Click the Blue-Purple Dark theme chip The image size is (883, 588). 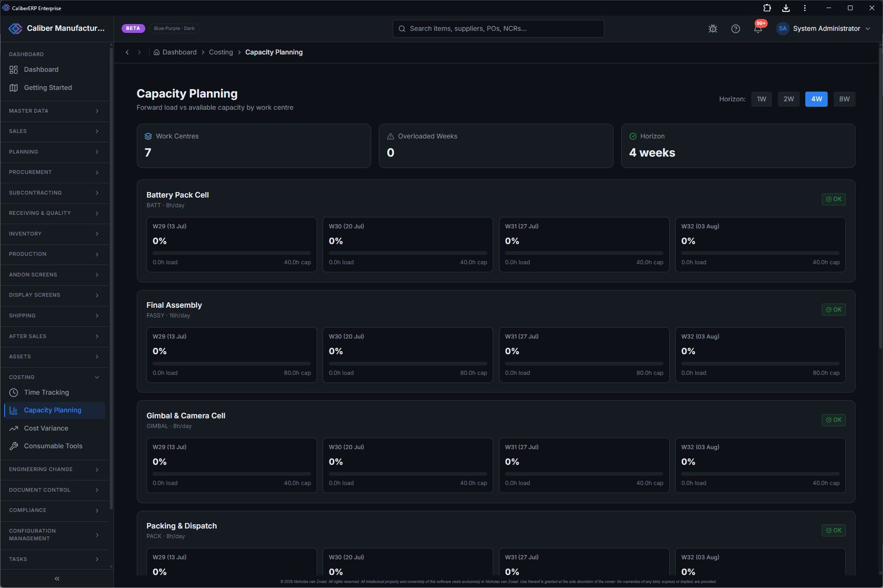point(174,28)
